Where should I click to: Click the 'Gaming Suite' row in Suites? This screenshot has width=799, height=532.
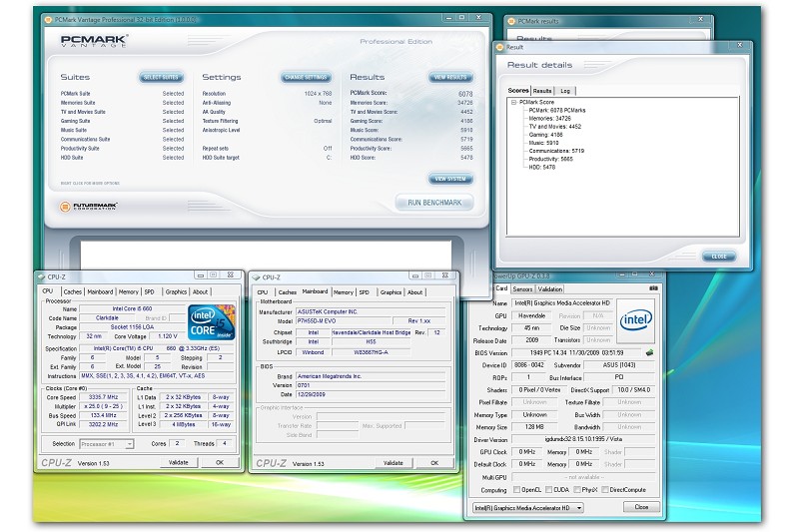click(x=122, y=121)
